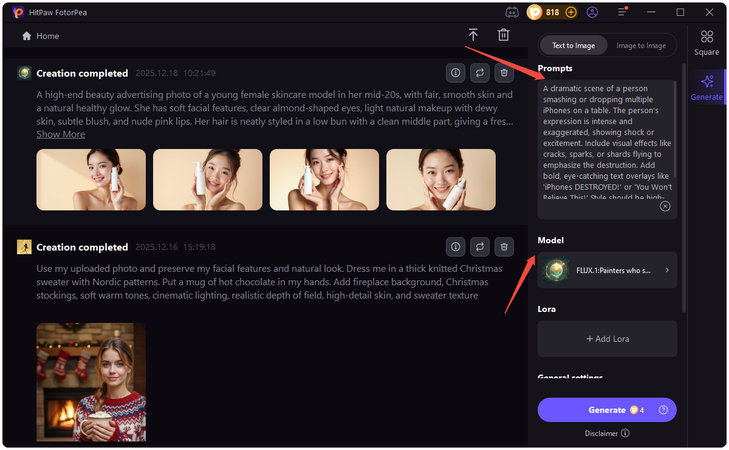This screenshot has height=450, width=729.
Task: Minimize the HitPaw FotorPea window
Action: point(651,12)
